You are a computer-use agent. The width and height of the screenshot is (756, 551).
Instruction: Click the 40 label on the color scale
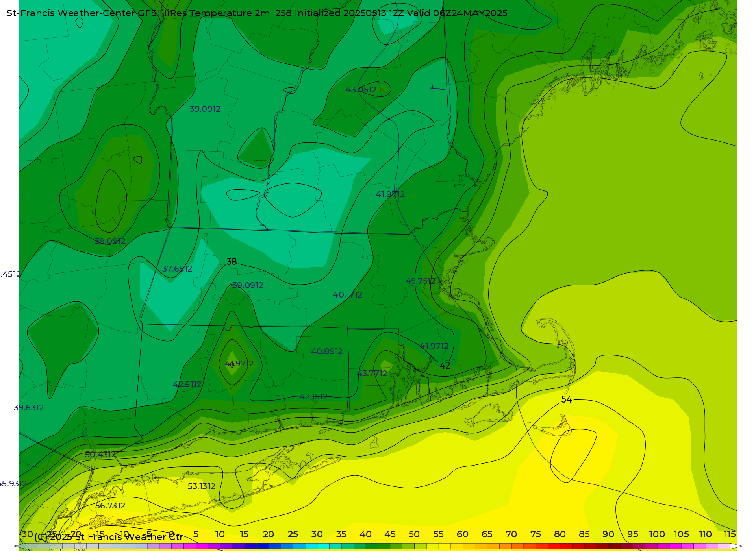click(x=365, y=534)
